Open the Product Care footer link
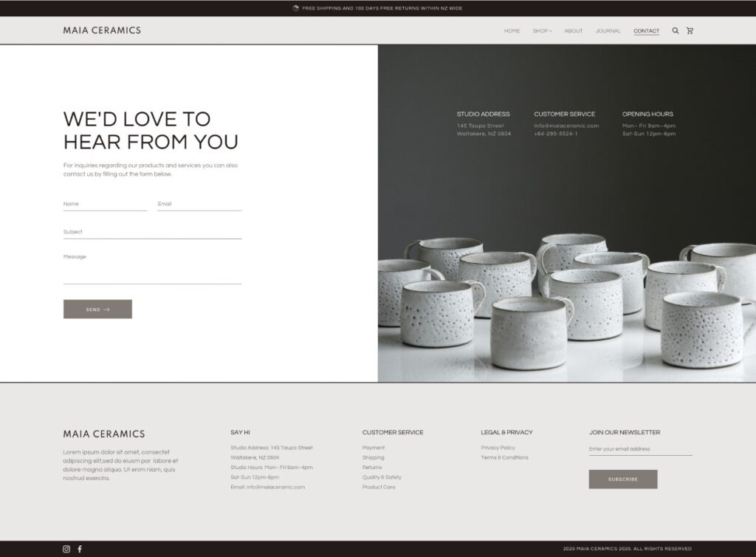Screen dimensions: 756x557 (379, 488)
